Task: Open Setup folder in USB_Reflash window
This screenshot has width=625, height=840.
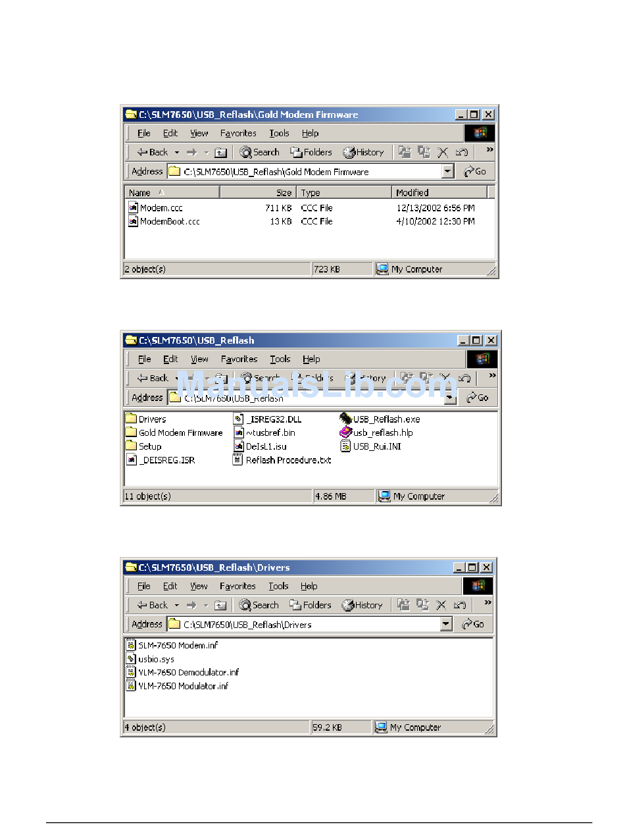Action: 143,446
